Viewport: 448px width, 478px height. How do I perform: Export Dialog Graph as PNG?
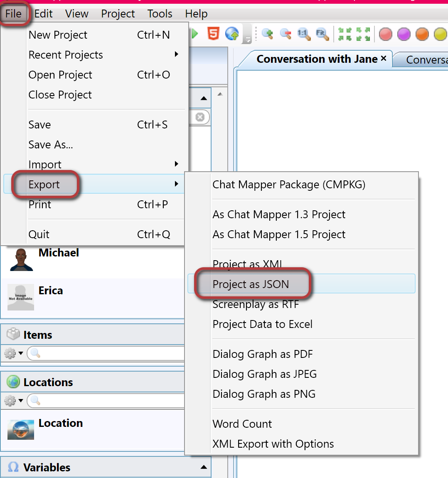pyautogui.click(x=302, y=394)
